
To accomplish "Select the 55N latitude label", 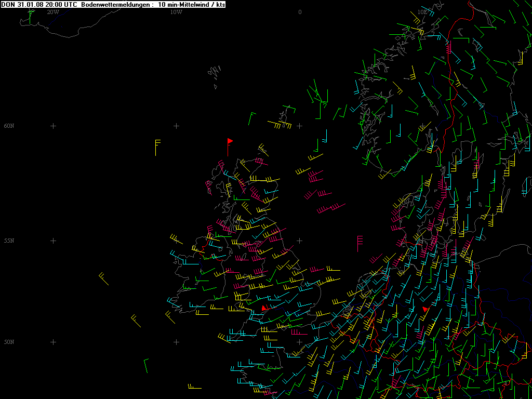I will 9,241.
